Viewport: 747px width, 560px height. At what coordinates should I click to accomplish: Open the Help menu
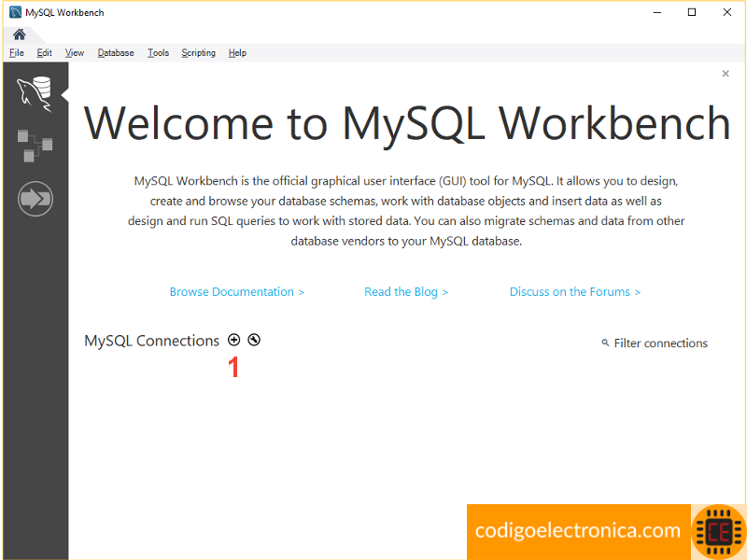[x=237, y=53]
